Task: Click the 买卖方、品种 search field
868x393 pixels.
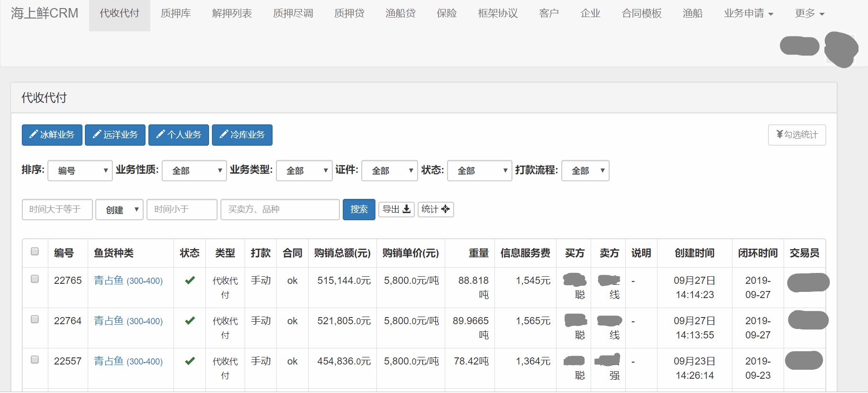Action: [x=280, y=209]
